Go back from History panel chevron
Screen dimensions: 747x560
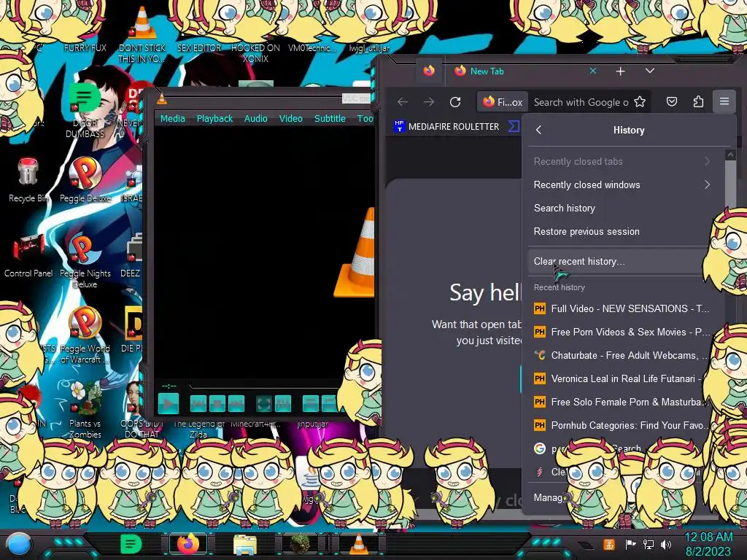point(539,130)
